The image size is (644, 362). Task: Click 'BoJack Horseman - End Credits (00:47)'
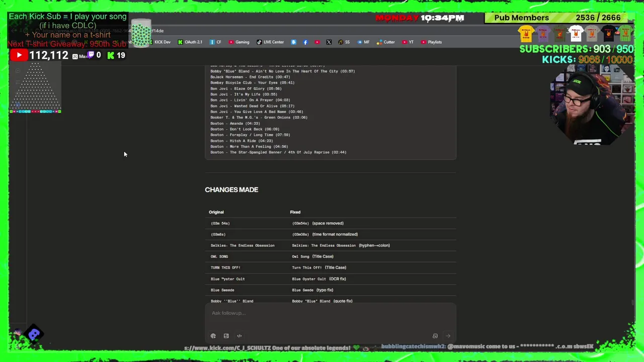click(x=250, y=77)
